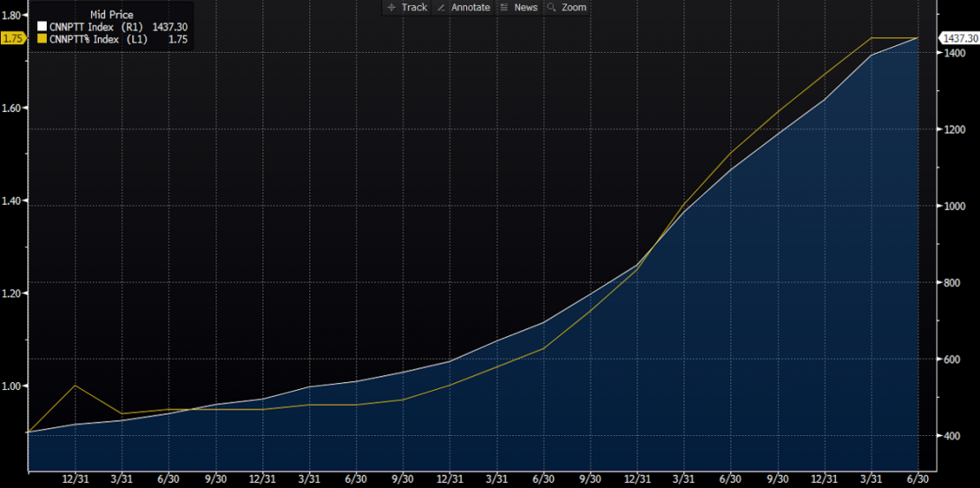The height and width of the screenshot is (488, 980).
Task: Click the 1437.30 value in the legend
Action: 170,27
